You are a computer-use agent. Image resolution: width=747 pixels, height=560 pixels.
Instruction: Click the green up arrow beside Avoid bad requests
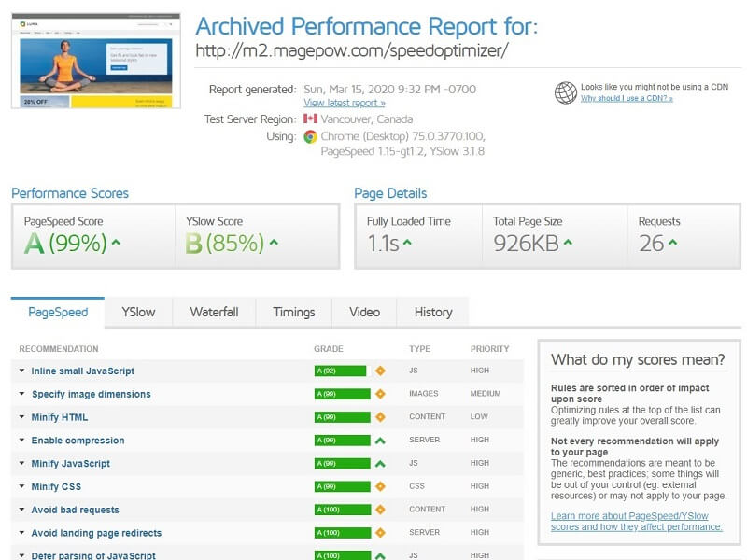click(380, 510)
